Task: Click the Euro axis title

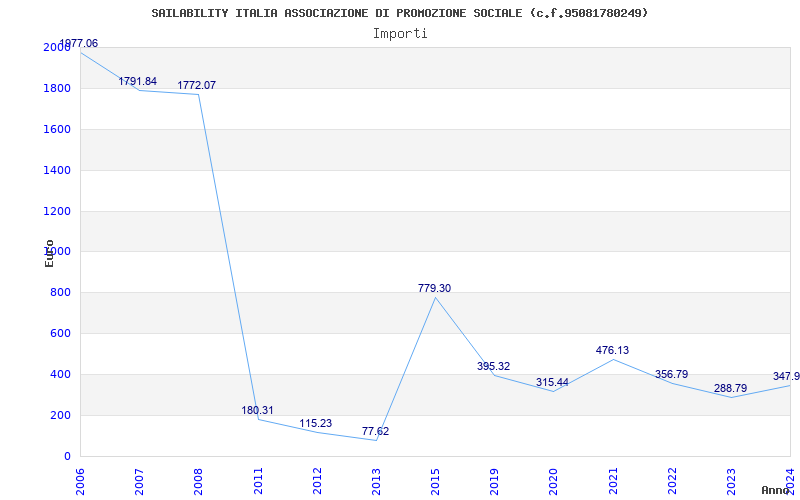Action: tap(49, 253)
